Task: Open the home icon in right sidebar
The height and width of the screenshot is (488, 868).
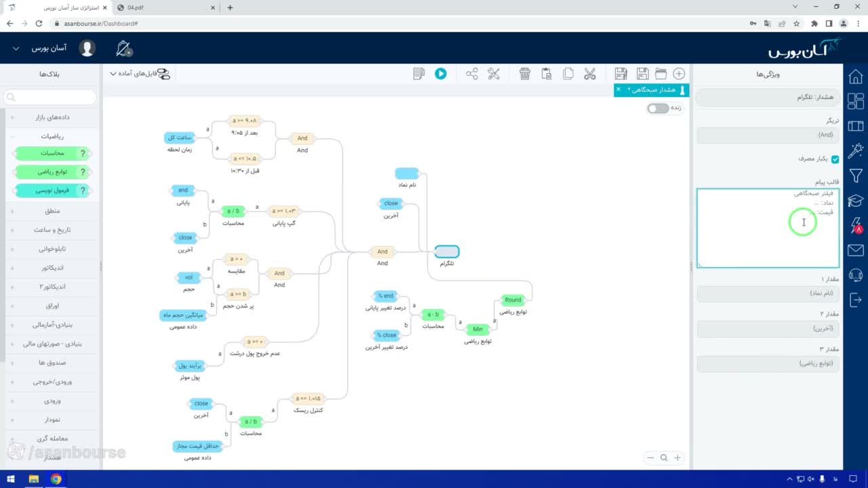Action: click(856, 76)
